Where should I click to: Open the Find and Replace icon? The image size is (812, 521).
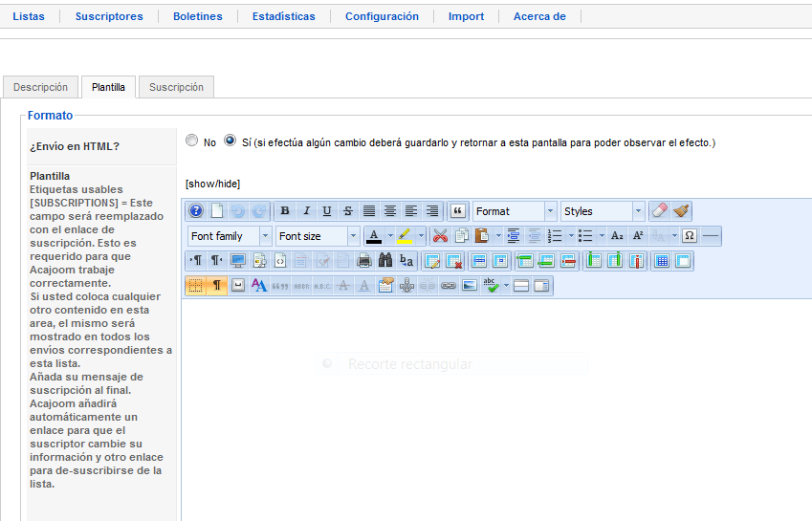pyautogui.click(x=406, y=261)
